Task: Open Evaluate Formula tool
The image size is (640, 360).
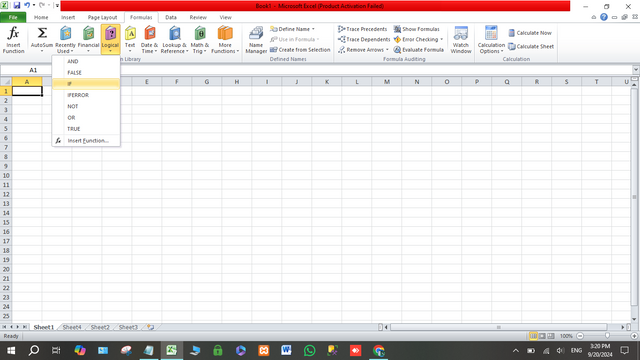Action: point(419,50)
